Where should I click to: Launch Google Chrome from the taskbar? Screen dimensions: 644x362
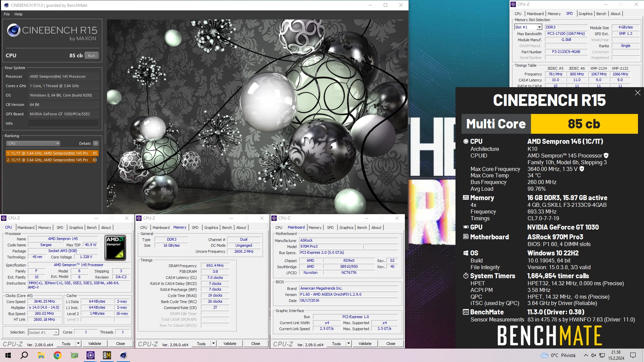coord(58,355)
